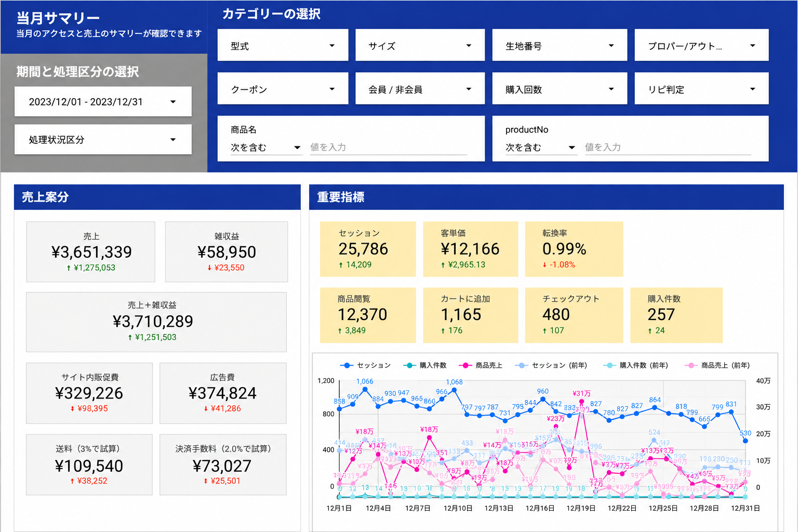The height and width of the screenshot is (532, 798).
Task: Click the 客単価 metric card showing ¥12,166
Action: click(x=471, y=249)
